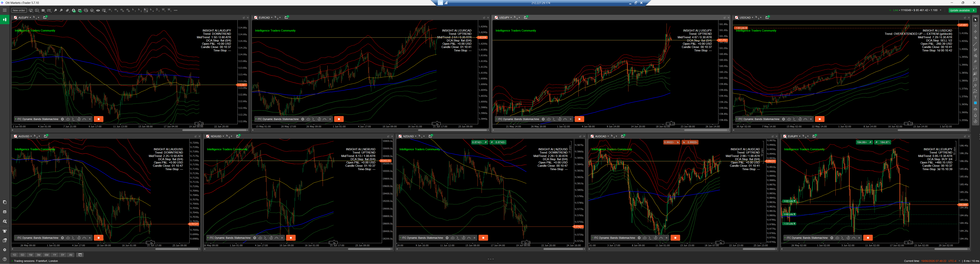
Task: Select the 1D period button
Action: pyautogui.click(x=14, y=255)
